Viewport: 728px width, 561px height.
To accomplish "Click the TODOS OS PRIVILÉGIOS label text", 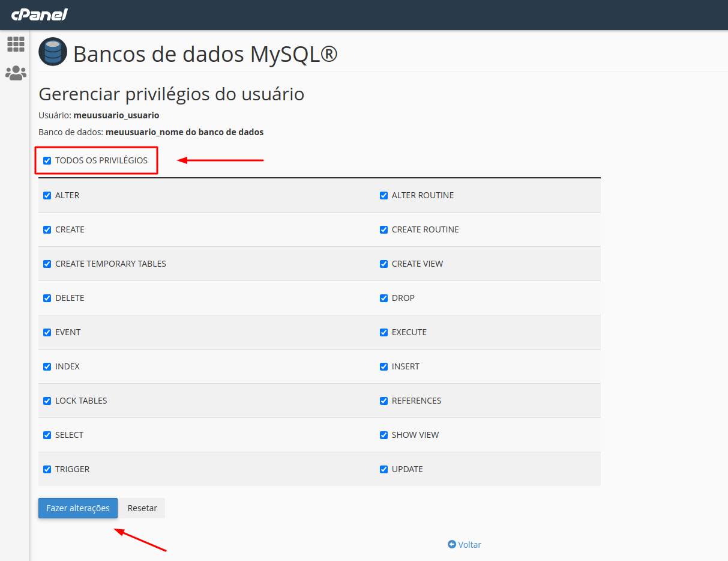I will (x=101, y=160).
